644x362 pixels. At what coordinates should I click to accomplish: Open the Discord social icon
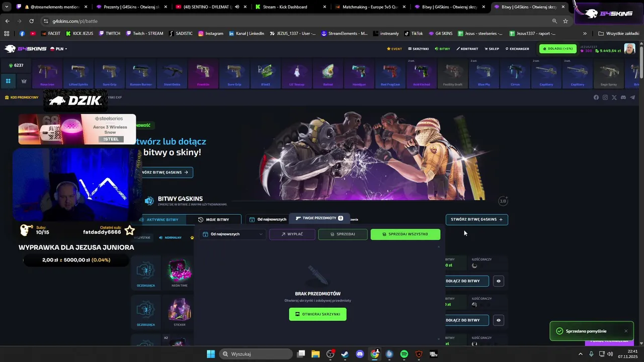pos(623,98)
